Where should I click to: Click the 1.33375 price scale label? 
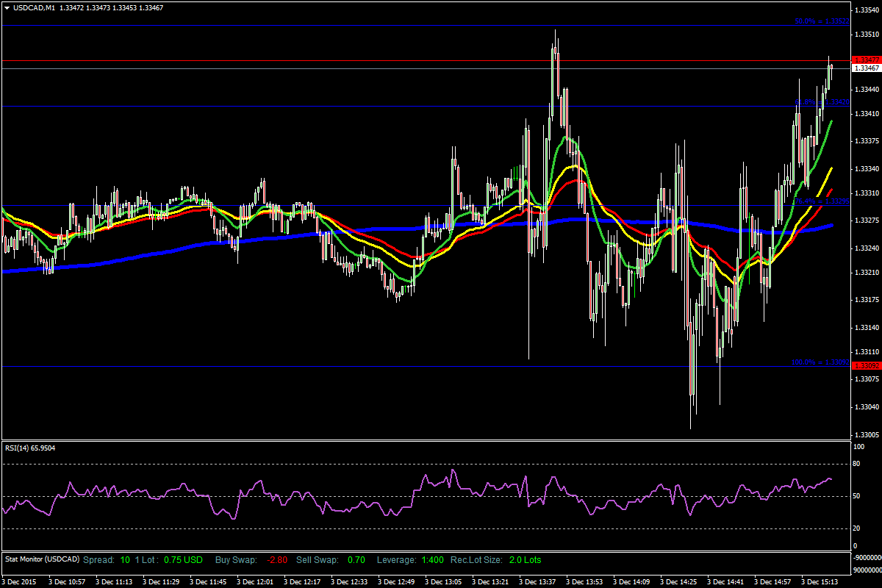click(867, 140)
